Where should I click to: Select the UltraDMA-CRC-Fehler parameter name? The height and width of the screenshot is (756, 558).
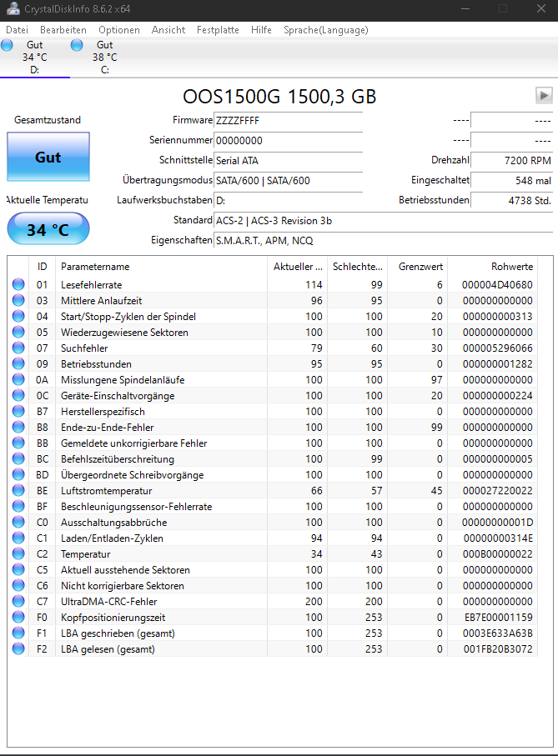[109, 602]
